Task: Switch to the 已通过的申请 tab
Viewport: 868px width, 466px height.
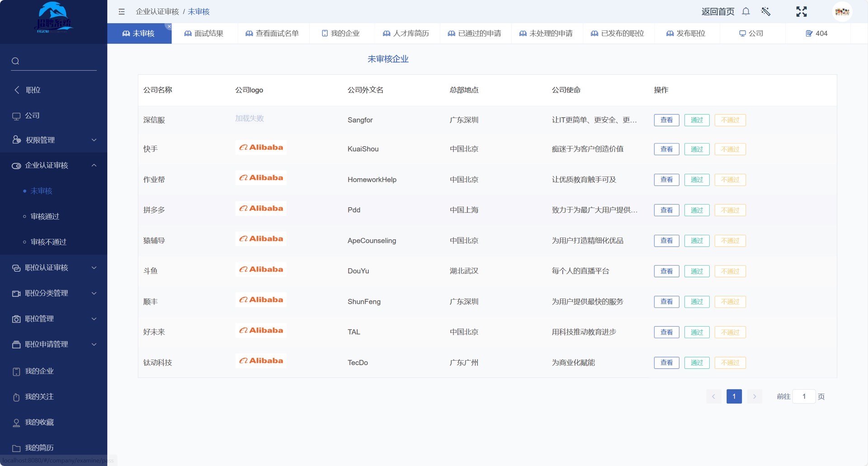Action: 474,33
